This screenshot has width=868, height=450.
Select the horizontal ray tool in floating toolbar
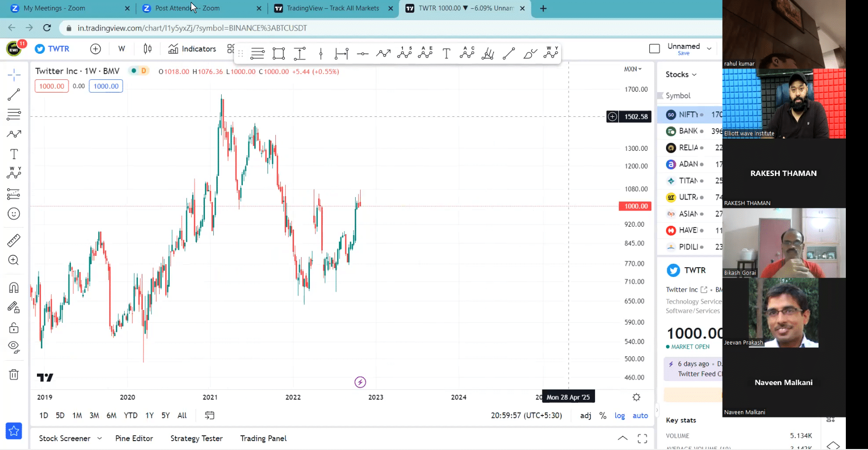pyautogui.click(x=363, y=53)
